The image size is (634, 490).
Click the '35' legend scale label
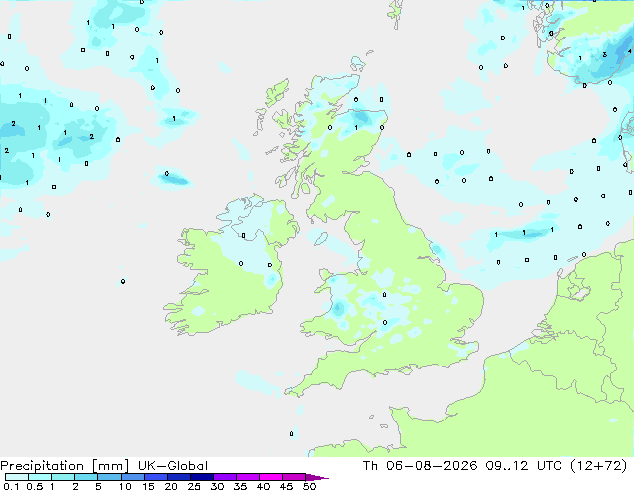(x=240, y=486)
